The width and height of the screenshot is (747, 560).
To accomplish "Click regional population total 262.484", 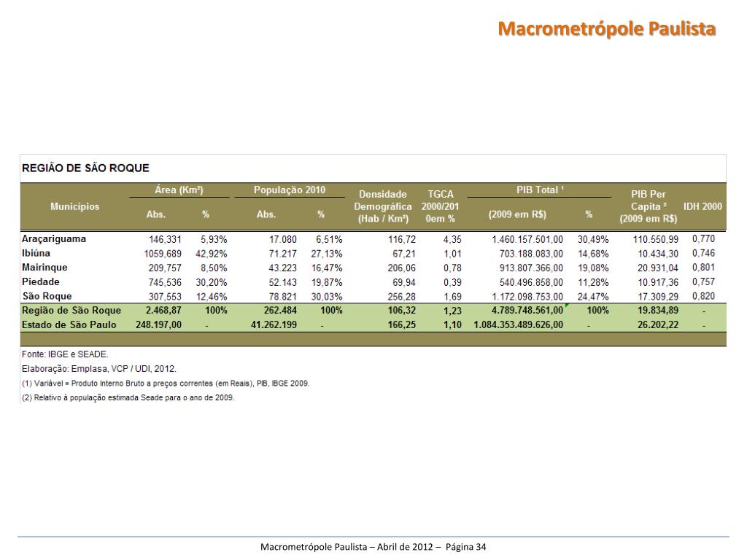I will (280, 311).
